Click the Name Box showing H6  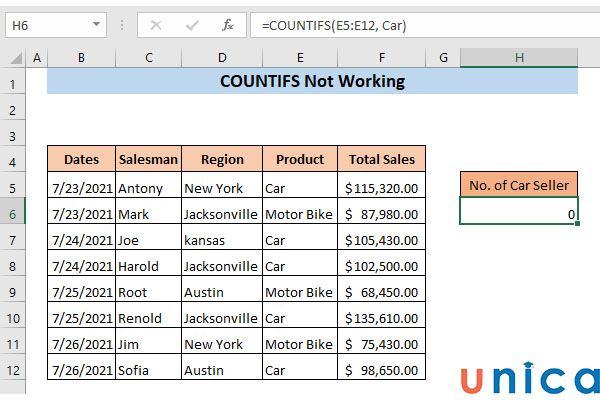(x=45, y=23)
